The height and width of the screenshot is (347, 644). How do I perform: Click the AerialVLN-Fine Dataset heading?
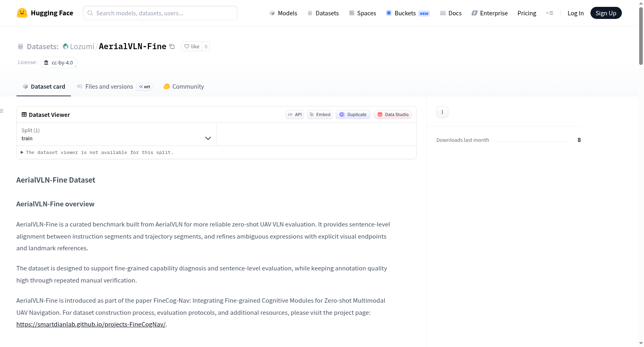click(56, 180)
